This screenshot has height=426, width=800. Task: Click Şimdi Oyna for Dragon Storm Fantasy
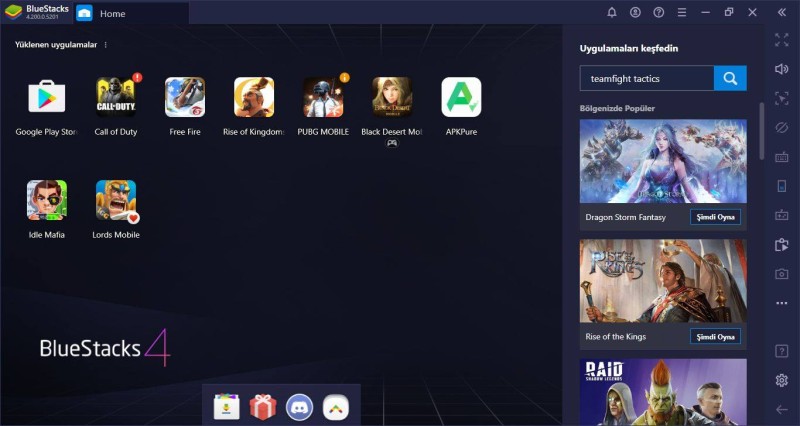[715, 217]
